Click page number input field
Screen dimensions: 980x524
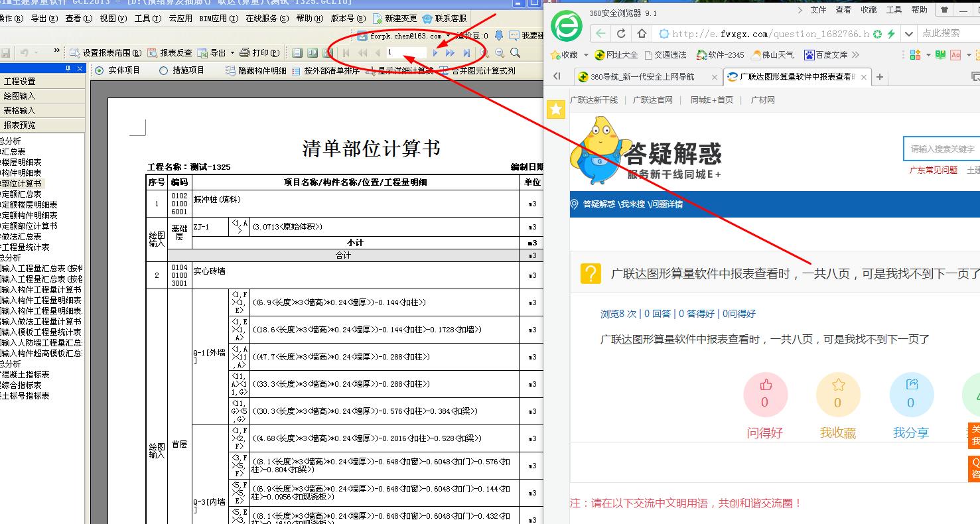[405, 53]
